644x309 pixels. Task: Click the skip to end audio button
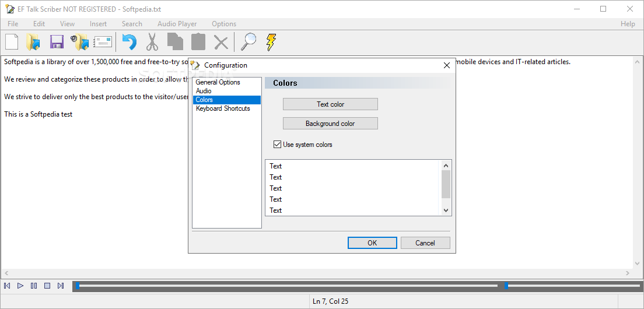61,286
